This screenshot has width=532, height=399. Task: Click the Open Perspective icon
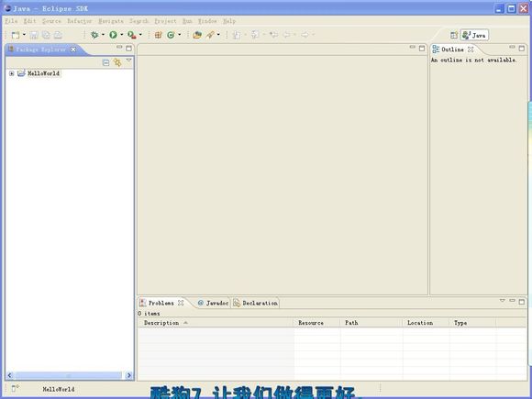pyautogui.click(x=454, y=35)
